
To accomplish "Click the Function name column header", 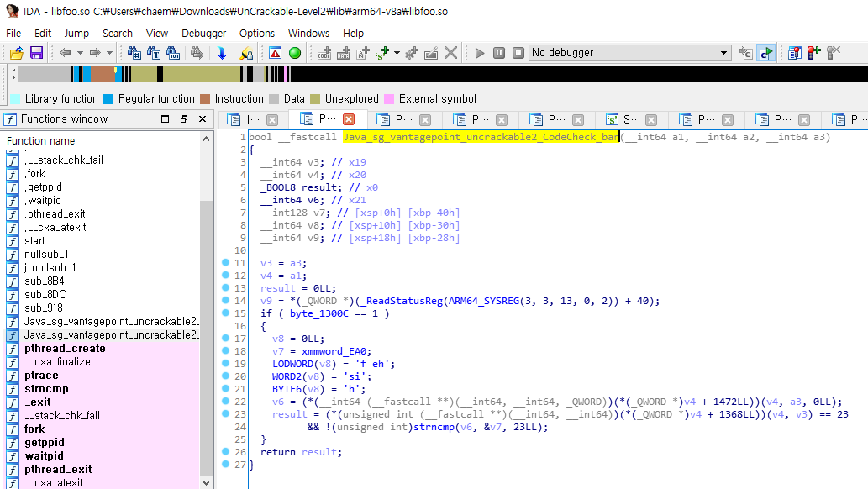I will (102, 140).
